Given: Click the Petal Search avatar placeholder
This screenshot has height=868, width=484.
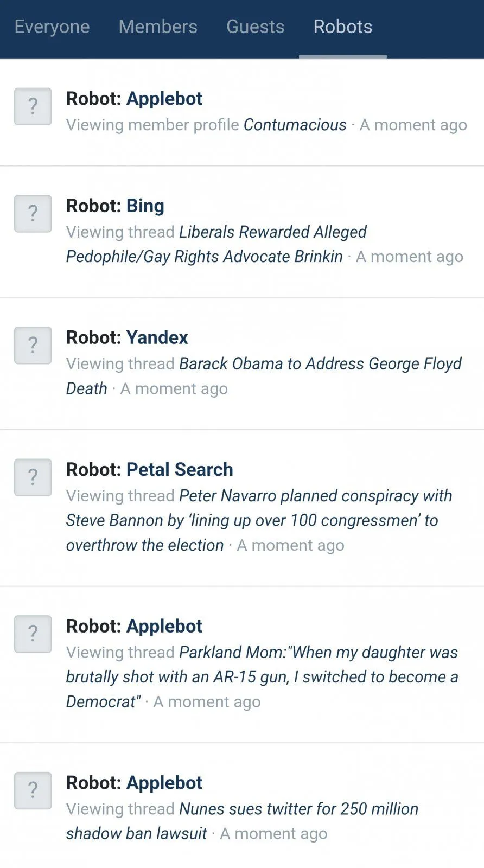Looking at the screenshot, I should [x=33, y=477].
